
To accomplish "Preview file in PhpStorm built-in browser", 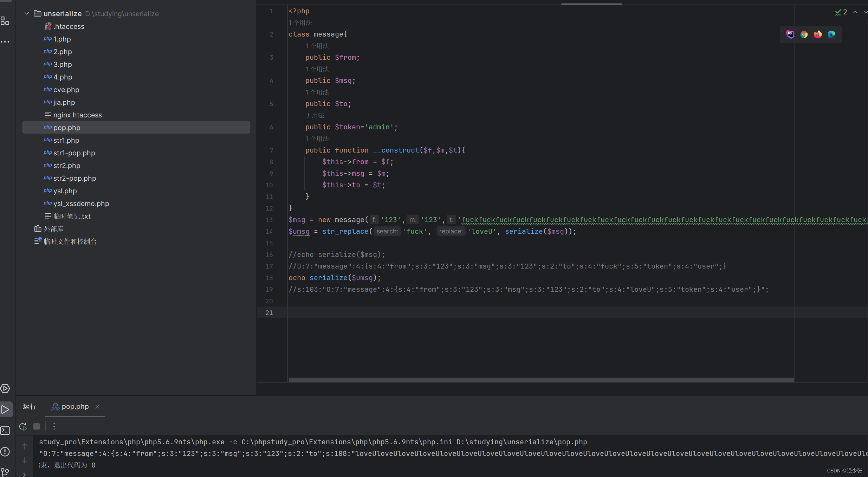I will pyautogui.click(x=790, y=34).
